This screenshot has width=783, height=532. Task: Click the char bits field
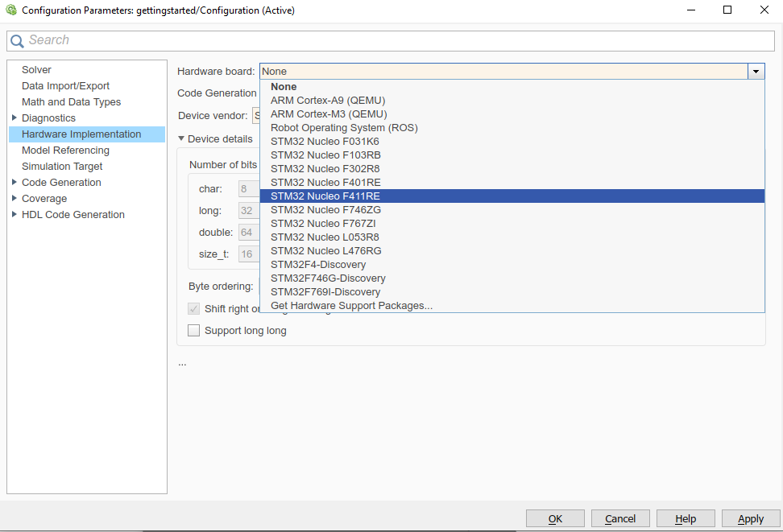click(x=249, y=189)
